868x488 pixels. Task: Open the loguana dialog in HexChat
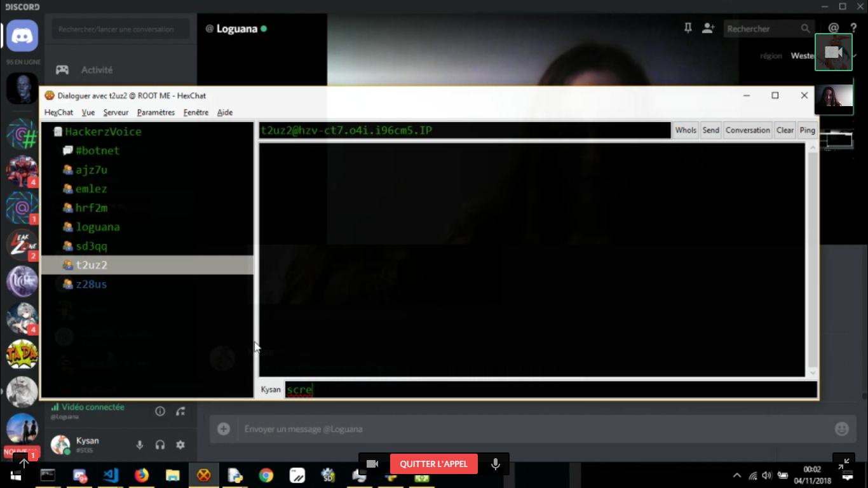coord(97,227)
